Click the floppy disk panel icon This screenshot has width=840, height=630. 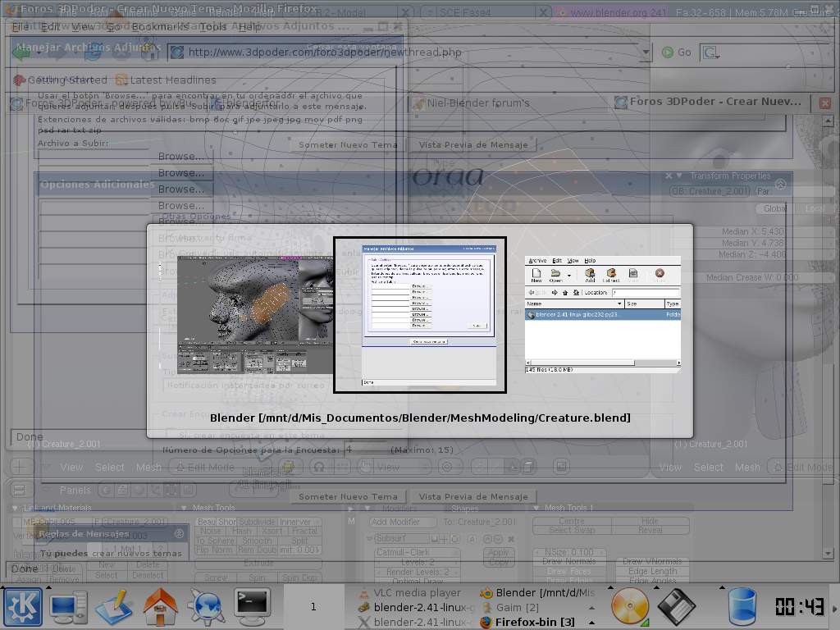[x=676, y=607]
